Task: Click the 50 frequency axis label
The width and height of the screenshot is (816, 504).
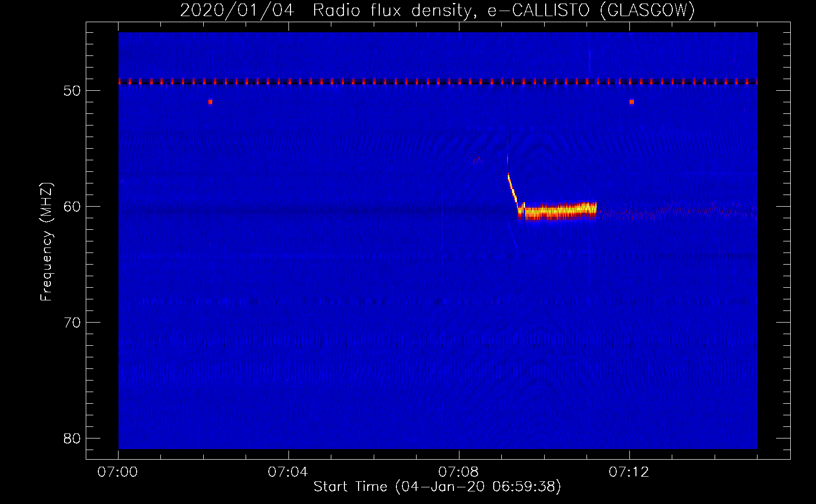Action: [x=72, y=91]
